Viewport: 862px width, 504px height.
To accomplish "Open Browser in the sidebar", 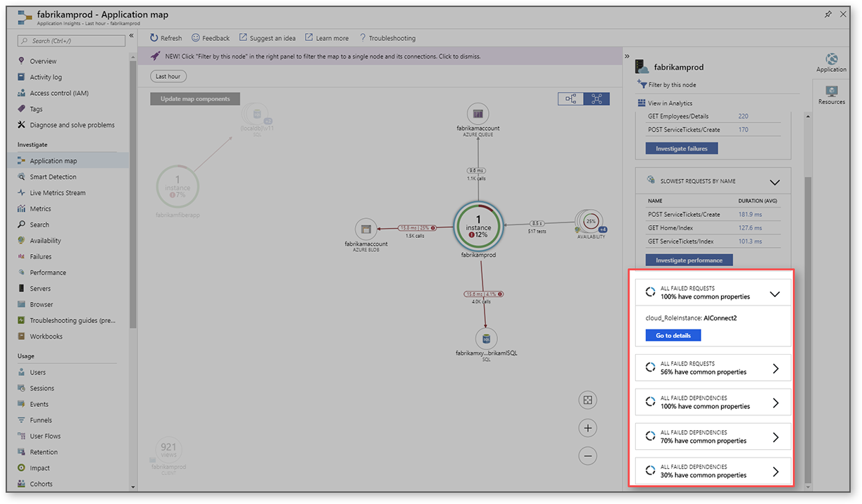I will point(42,305).
